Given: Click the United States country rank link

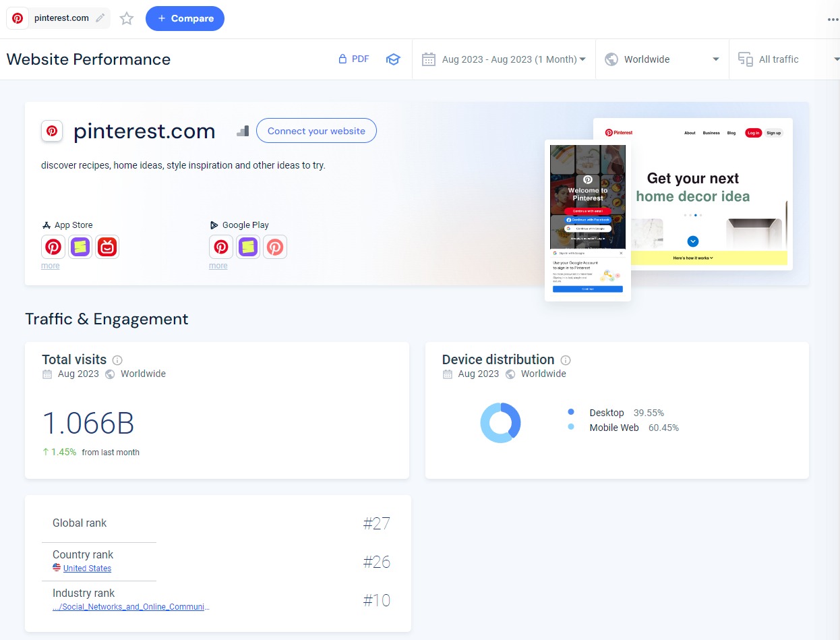Looking at the screenshot, I should click(87, 569).
